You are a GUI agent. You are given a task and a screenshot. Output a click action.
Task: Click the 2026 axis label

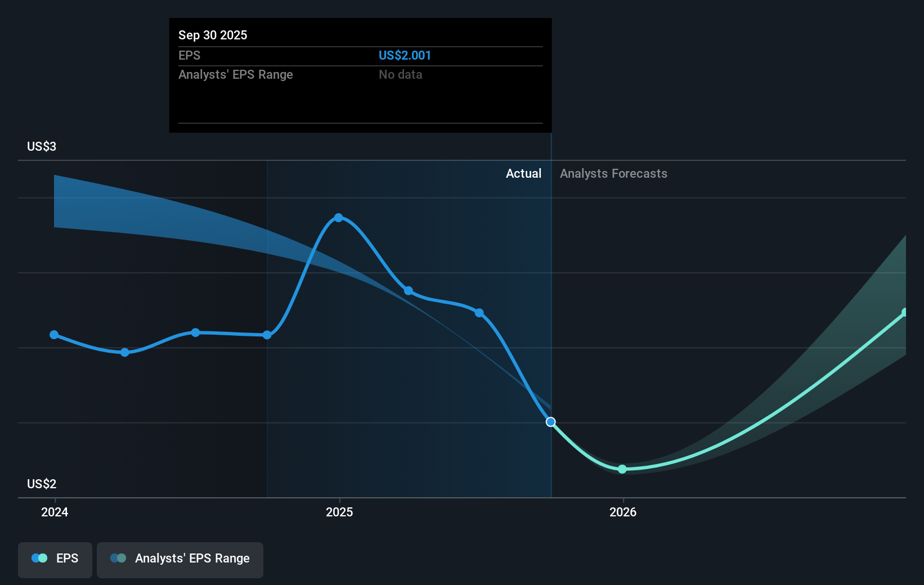click(x=622, y=512)
